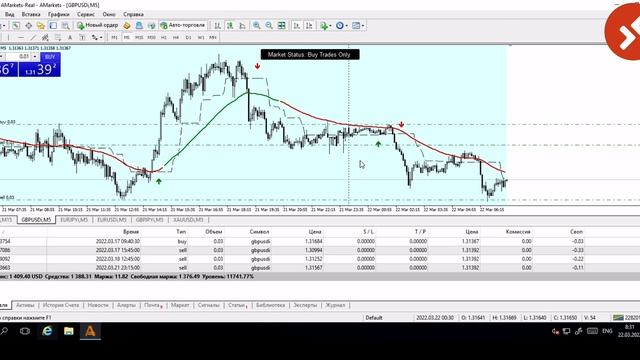
Task: Switch to M30 timeframe
Action: (151, 38)
